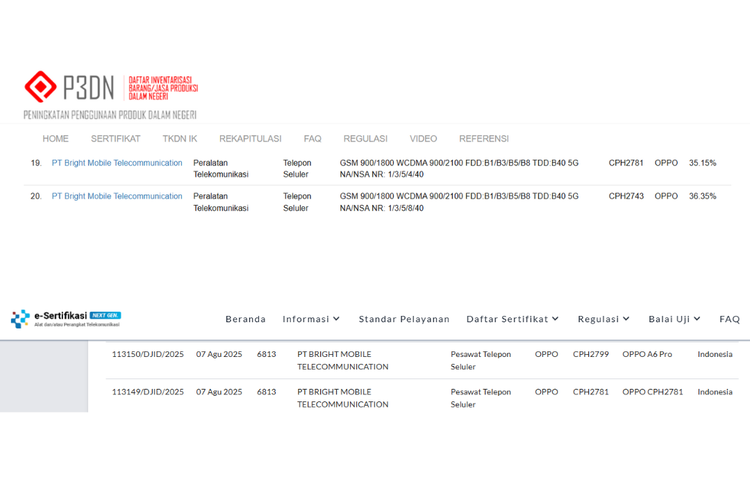
Task: Go to Beranda on e-Sertifikasi
Action: (245, 319)
